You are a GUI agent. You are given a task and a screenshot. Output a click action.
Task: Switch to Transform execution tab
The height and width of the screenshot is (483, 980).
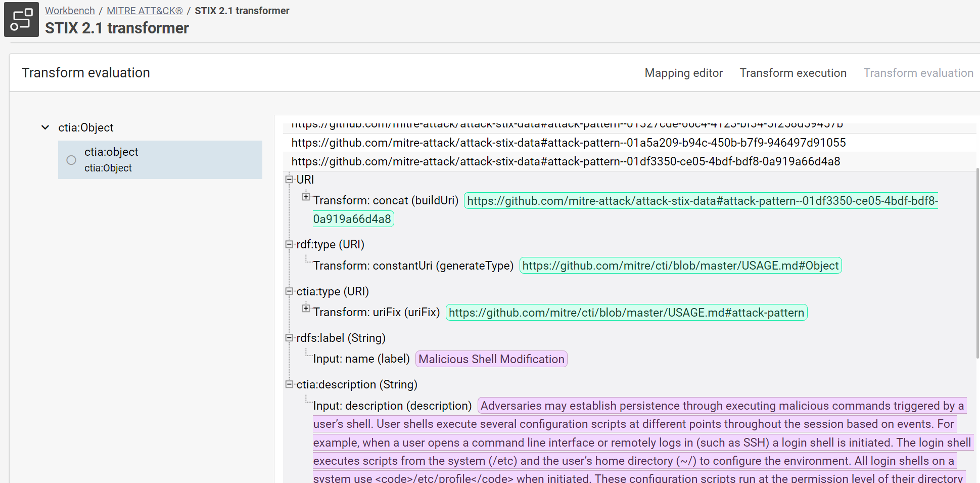point(792,73)
